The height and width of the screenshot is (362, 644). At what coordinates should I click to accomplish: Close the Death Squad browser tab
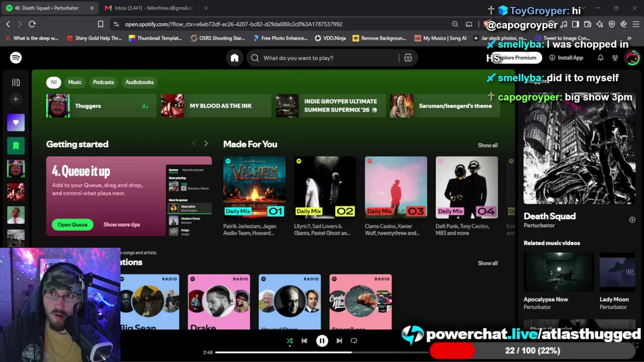92,8
